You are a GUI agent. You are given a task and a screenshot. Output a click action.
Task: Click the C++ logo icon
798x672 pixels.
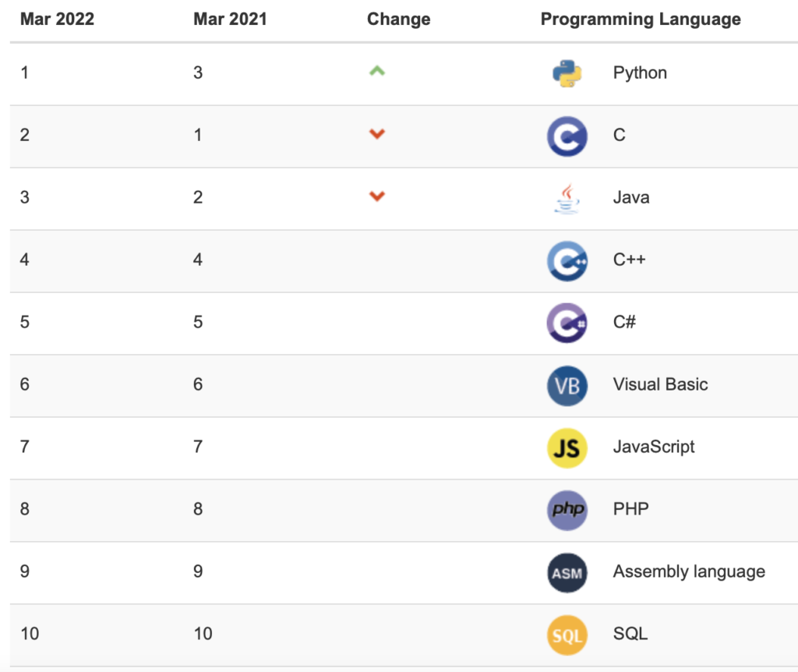tap(567, 260)
